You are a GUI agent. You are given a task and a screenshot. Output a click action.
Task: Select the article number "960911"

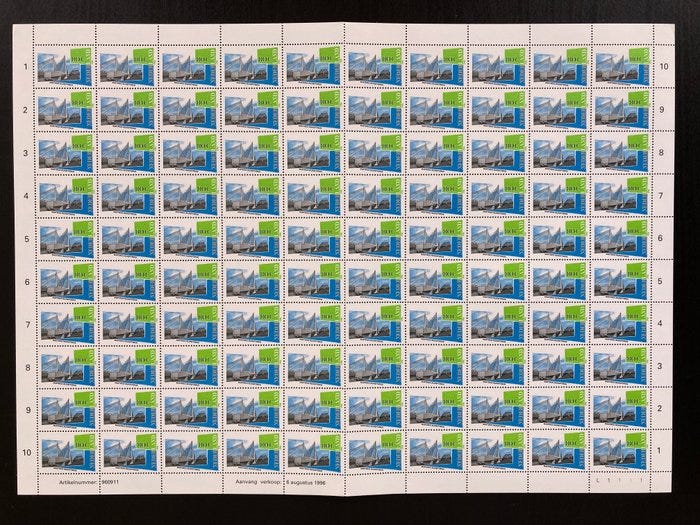(x=111, y=482)
